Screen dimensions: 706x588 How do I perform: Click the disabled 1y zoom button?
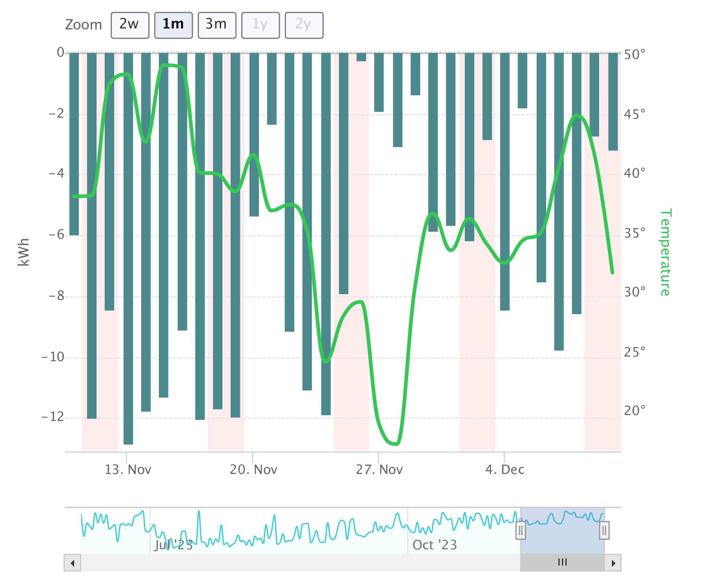pyautogui.click(x=260, y=25)
